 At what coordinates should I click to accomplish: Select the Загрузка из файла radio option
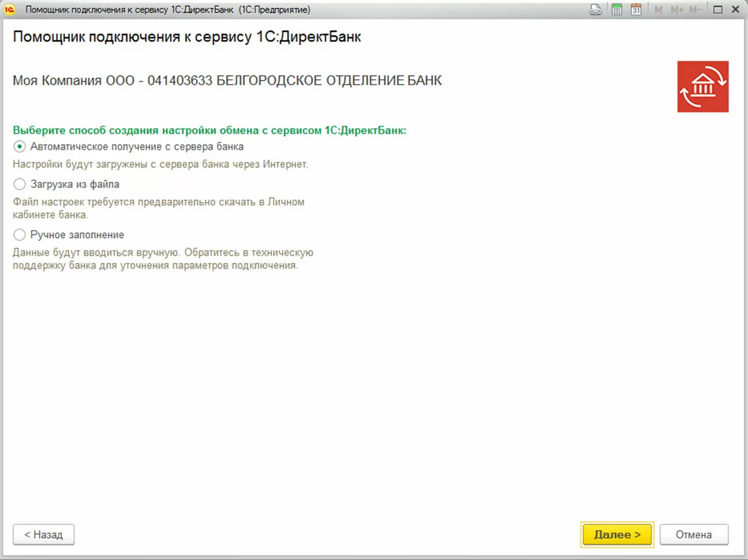19,185
